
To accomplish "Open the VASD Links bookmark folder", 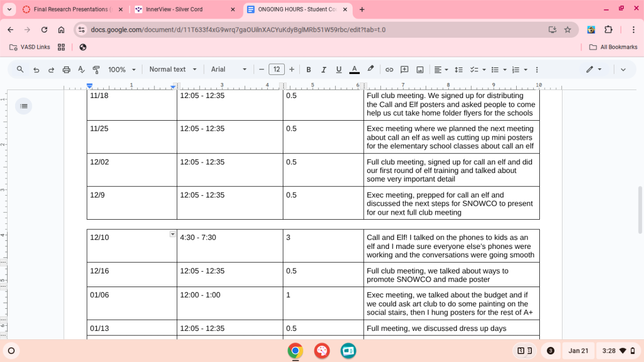I will pos(30,47).
